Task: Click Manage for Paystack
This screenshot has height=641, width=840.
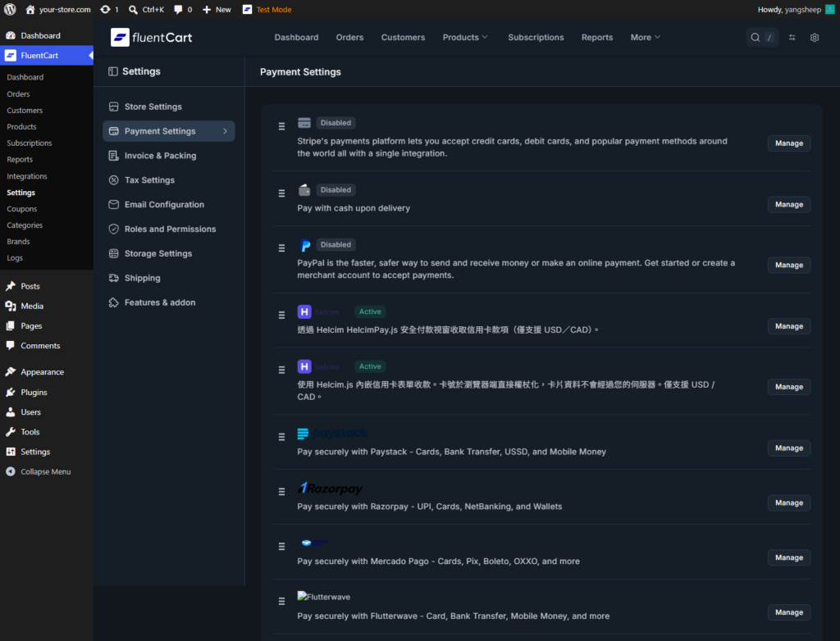Action: (x=788, y=448)
